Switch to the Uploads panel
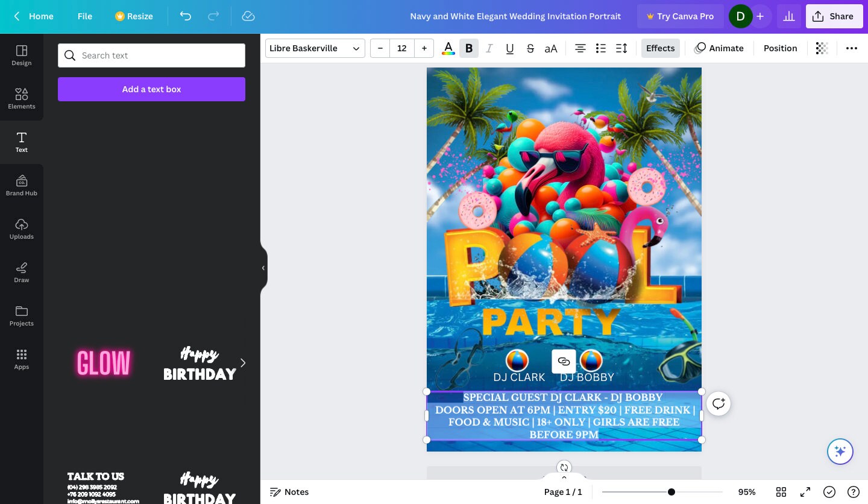The width and height of the screenshot is (868, 504). pyautogui.click(x=22, y=228)
